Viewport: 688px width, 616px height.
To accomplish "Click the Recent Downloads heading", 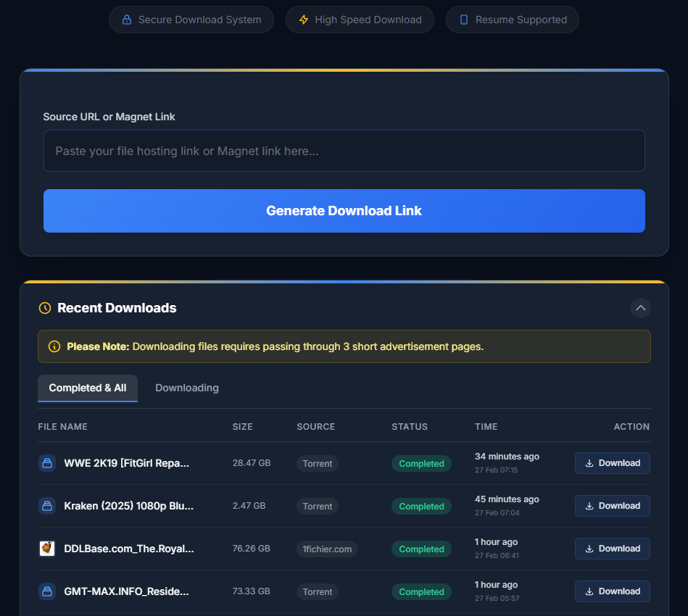I will pos(117,308).
